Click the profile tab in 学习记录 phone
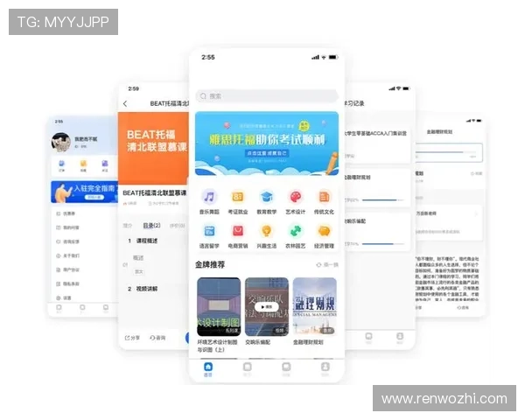 click(x=400, y=338)
